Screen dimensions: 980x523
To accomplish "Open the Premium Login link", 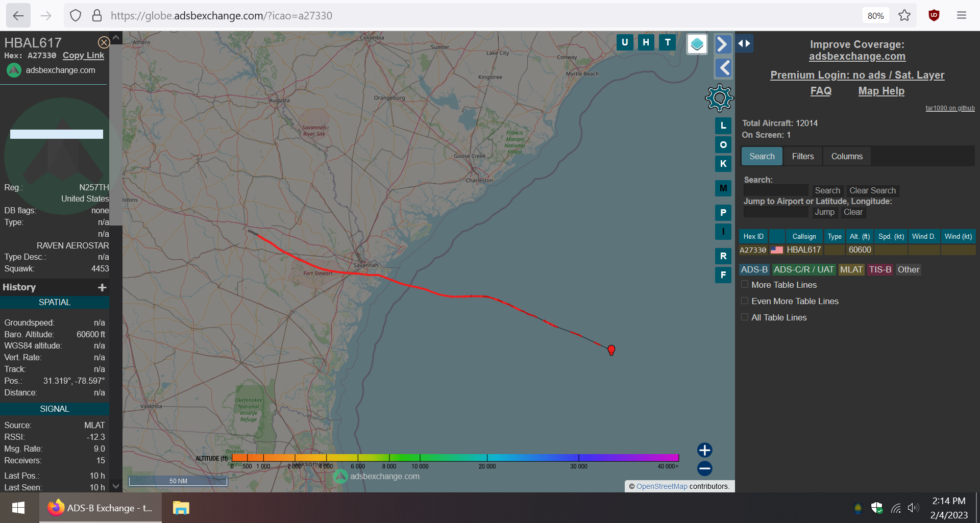I will click(857, 75).
